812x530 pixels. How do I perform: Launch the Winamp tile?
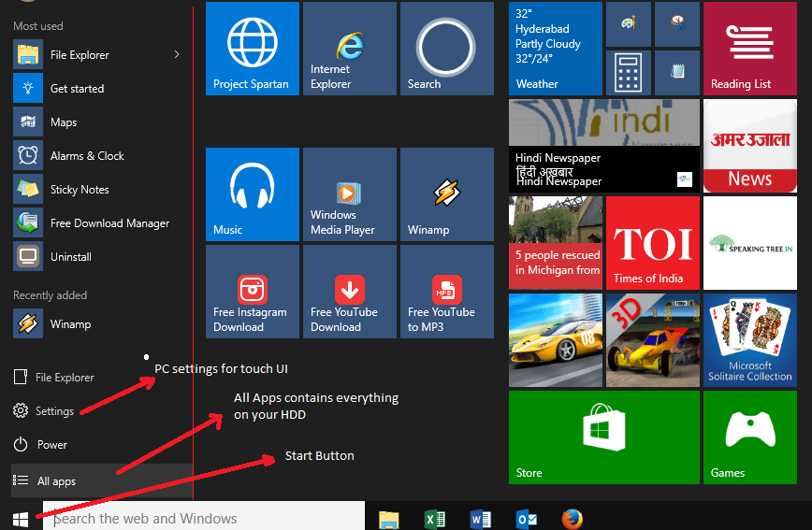tap(447, 194)
